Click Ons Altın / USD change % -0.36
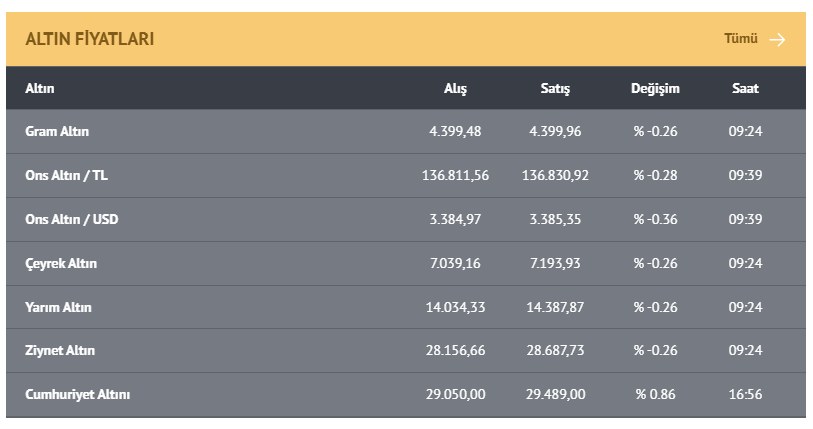813x429 pixels. [655, 219]
